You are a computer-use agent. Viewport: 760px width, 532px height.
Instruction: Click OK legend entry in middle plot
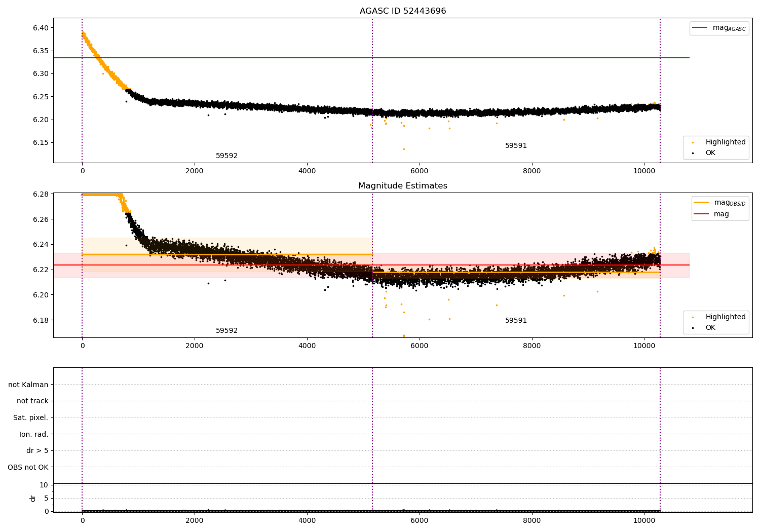click(703, 328)
